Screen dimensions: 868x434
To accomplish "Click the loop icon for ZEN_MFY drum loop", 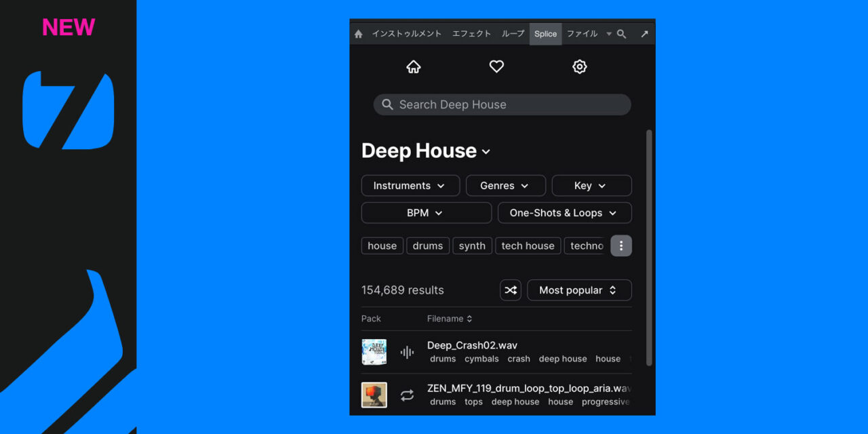I will [407, 395].
